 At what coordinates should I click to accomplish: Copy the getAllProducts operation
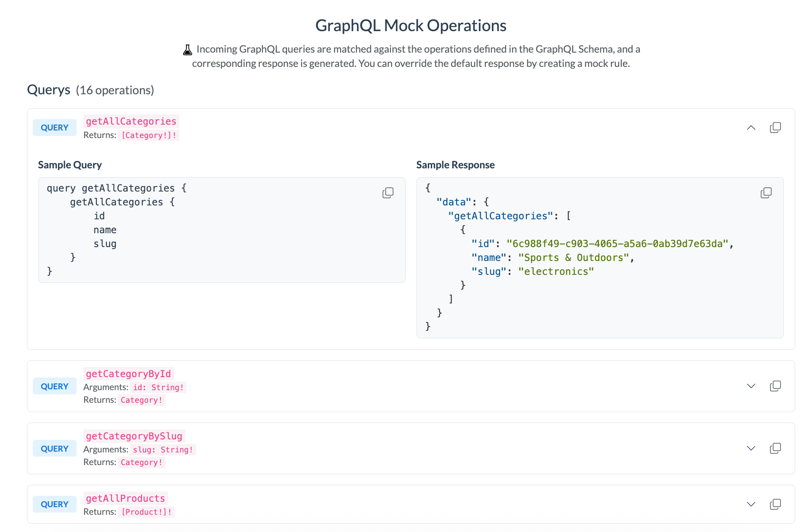776,504
